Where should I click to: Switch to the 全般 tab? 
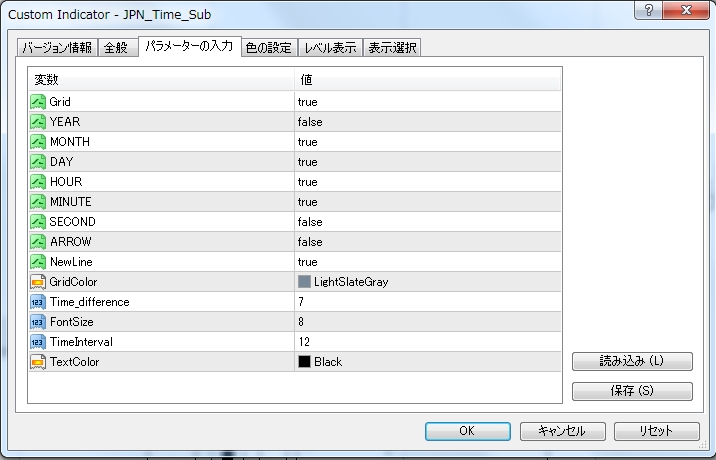[116, 48]
